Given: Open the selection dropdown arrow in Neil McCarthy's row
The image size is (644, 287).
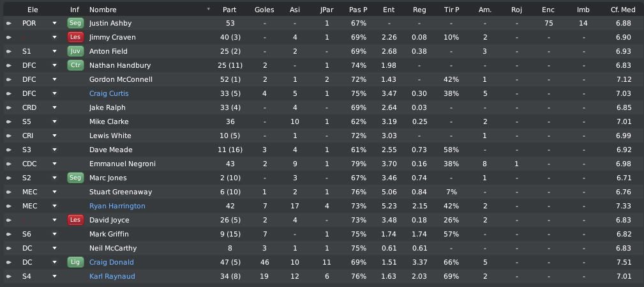Looking at the screenshot, I should [x=55, y=249].
